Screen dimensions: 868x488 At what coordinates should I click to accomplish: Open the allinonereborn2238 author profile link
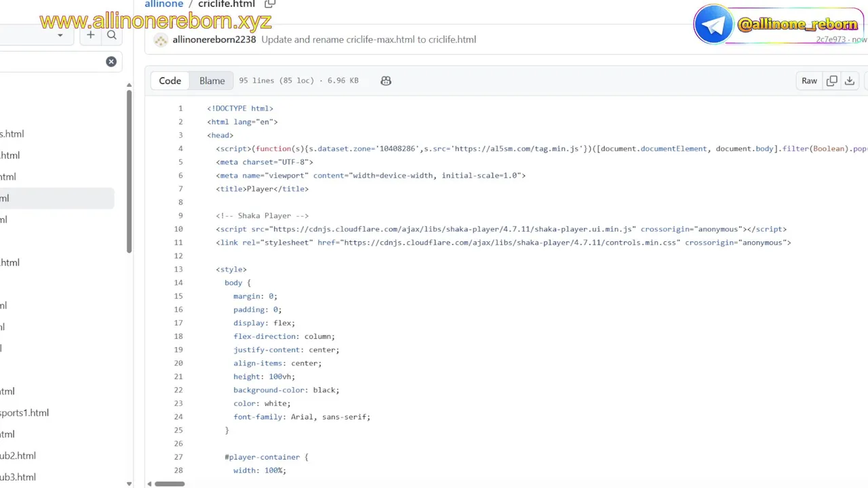(214, 39)
